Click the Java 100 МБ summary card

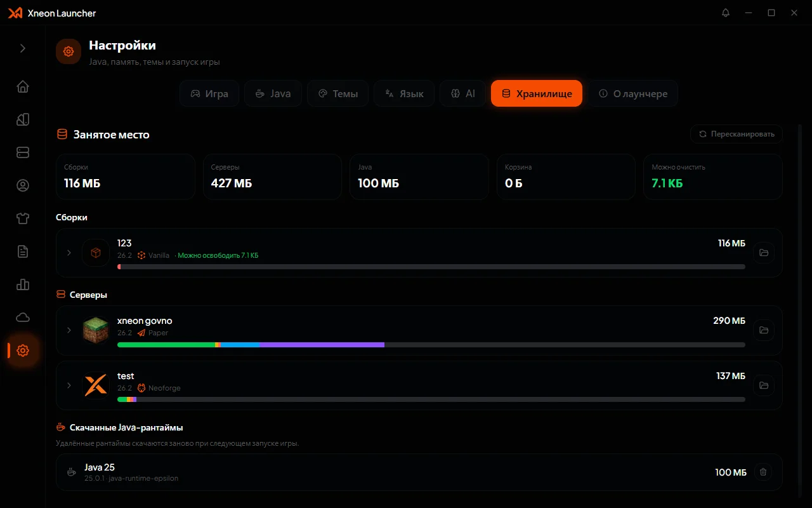(419, 177)
